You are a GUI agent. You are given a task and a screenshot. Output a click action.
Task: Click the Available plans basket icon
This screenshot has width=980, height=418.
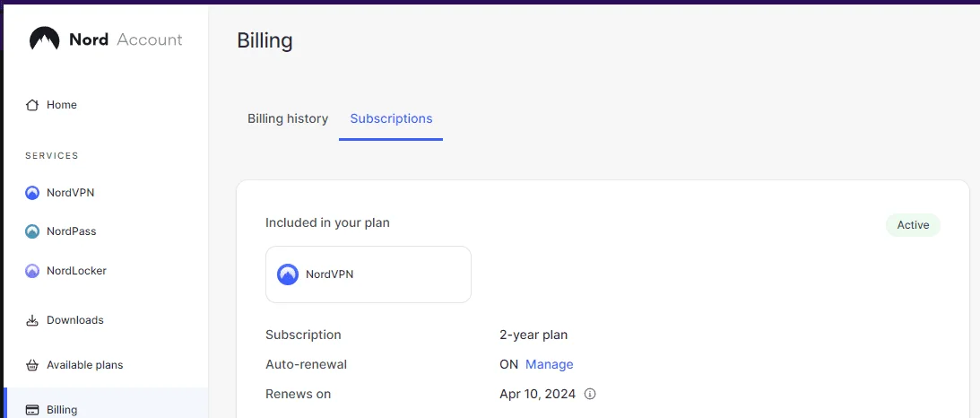point(32,365)
